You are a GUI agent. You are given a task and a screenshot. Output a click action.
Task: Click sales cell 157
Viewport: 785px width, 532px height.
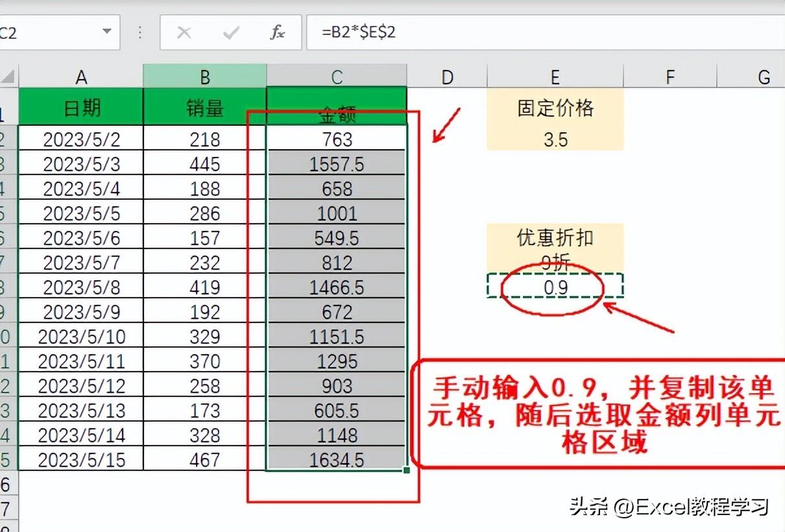coord(205,237)
